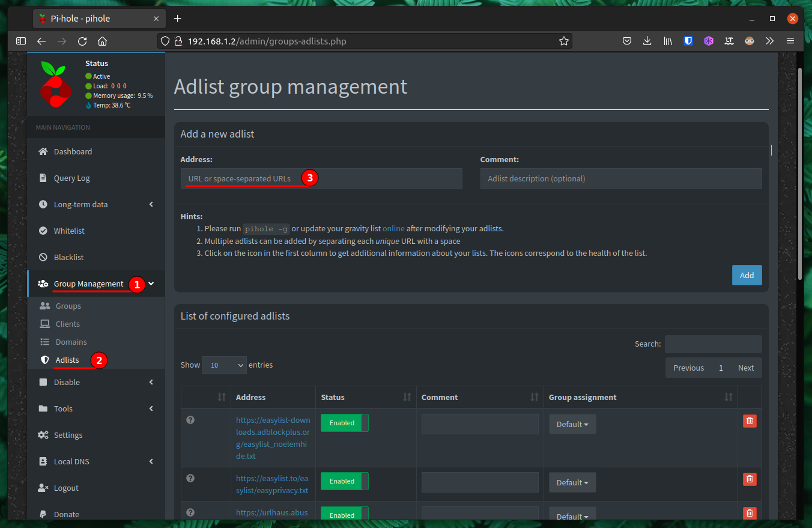Image resolution: width=812 pixels, height=528 pixels.
Task: Click the health icon for easyprivacy row
Action: pos(190,478)
